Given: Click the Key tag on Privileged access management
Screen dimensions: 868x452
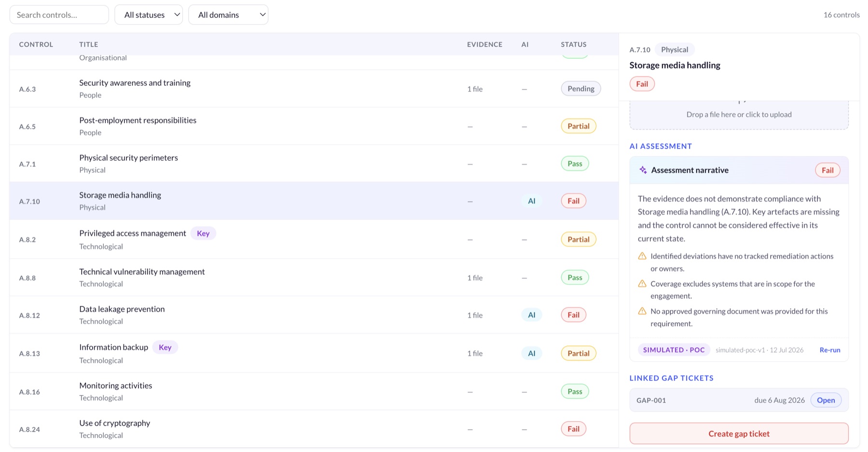Looking at the screenshot, I should [203, 233].
